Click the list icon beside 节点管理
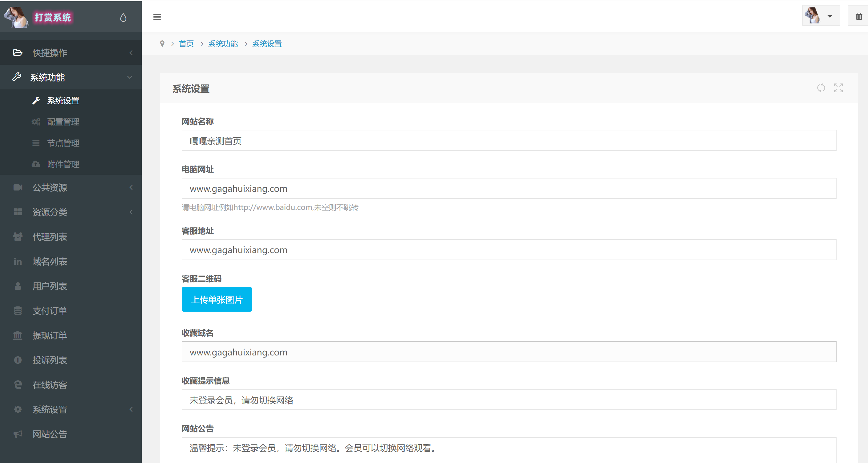The width and height of the screenshot is (868, 463). [36, 143]
